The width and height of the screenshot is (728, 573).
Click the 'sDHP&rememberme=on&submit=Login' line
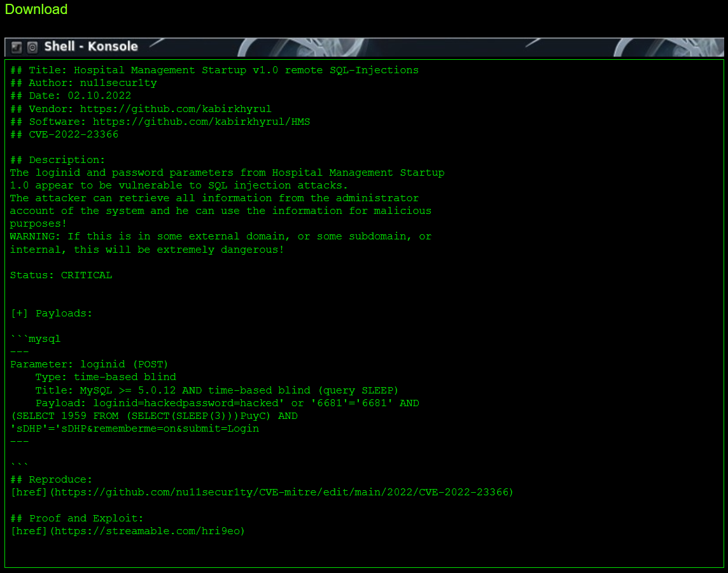pos(135,428)
